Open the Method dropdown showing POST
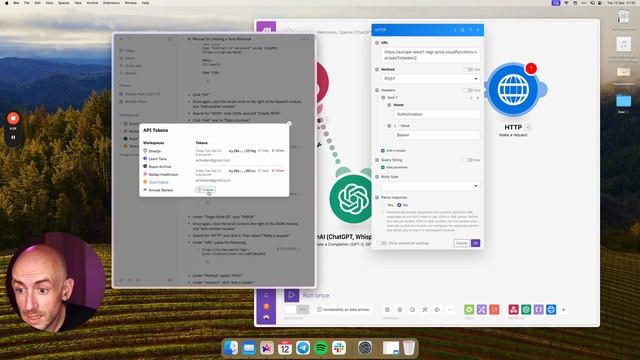Viewport: 640px width, 360px height. point(430,78)
